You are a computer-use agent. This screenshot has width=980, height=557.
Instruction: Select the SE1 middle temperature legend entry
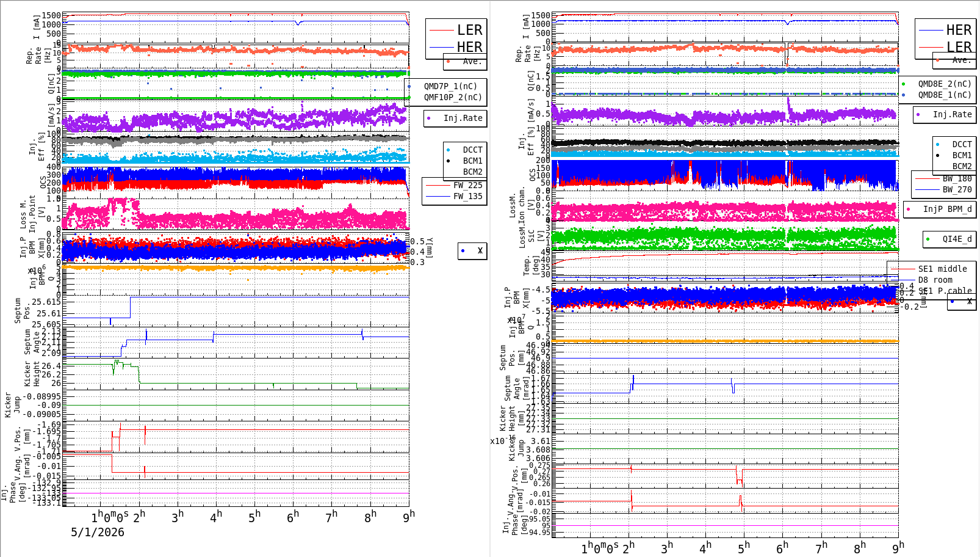[942, 269]
